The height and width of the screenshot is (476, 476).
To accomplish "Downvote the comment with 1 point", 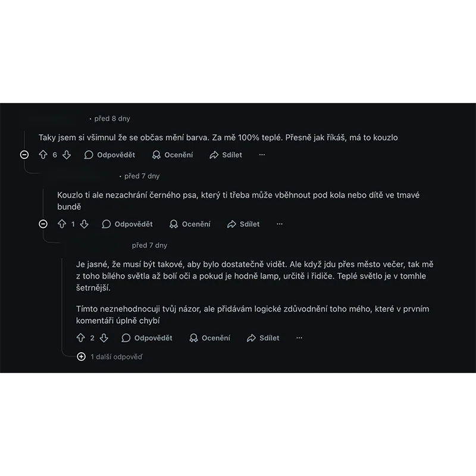I will 84,224.
